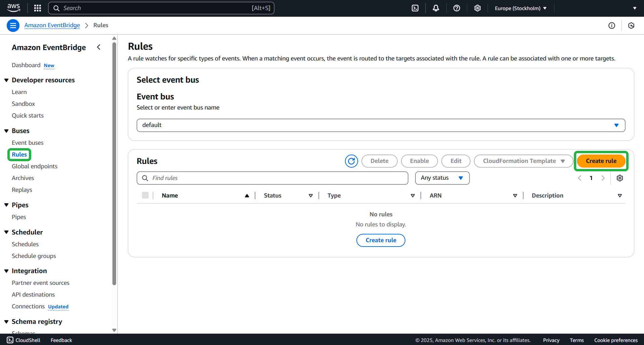Viewport: 644px width, 345px height.
Task: Open Event buses in the sidebar
Action: tap(28, 143)
